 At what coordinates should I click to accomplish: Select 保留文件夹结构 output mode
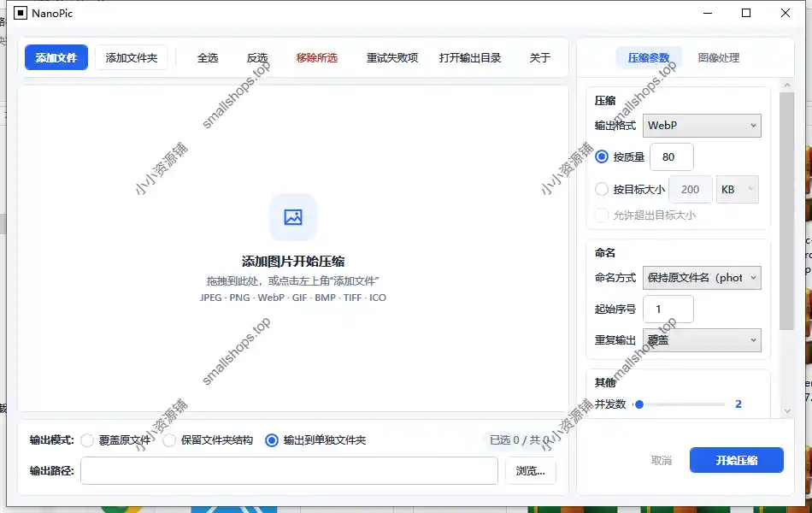click(169, 440)
